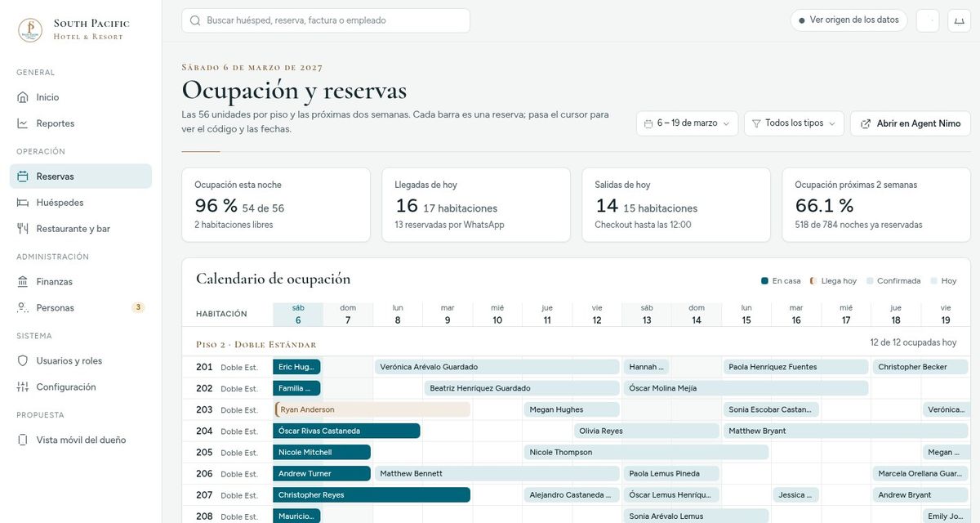Click the Óscar Molina Mejía reservation bar

[746, 388]
